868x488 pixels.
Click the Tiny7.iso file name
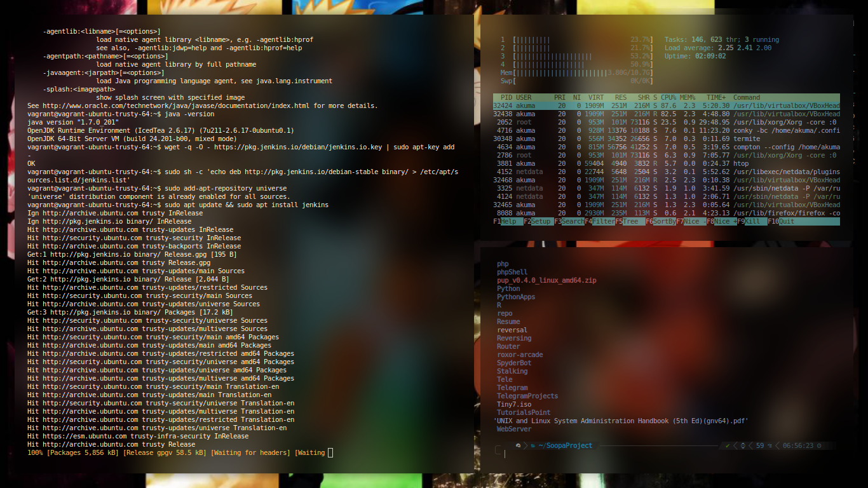[514, 404]
